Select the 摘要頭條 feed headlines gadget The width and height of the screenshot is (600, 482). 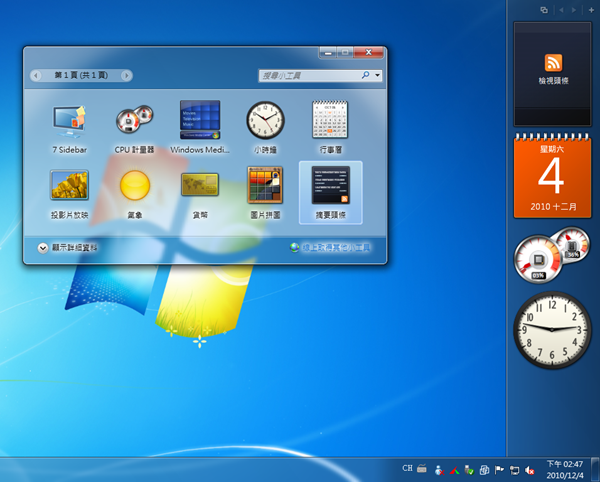(x=329, y=192)
